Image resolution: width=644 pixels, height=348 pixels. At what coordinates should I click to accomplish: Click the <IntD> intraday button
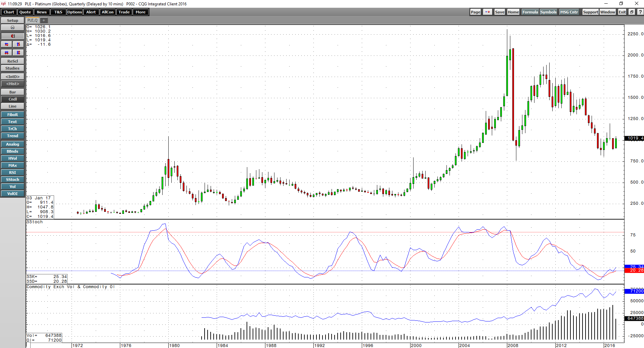[12, 77]
